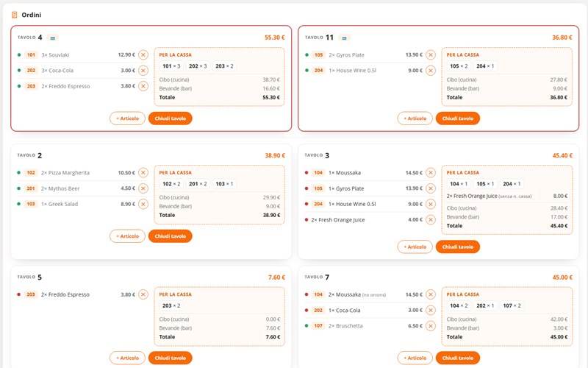
Task: Remove Souvlaki item from Tavolo 4
Action: point(143,54)
